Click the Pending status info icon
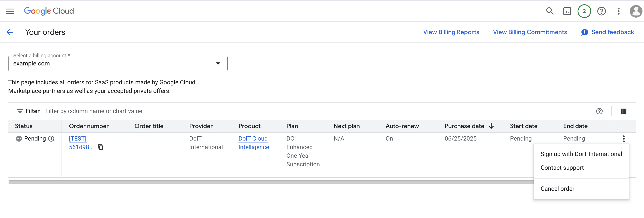 point(51,139)
